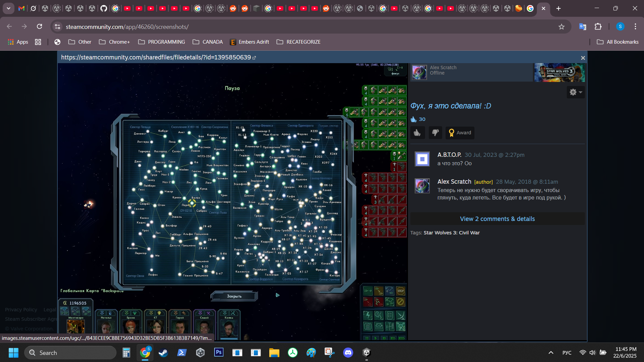This screenshot has height=362, width=644.
Task: Open the RECATEGORIZE bookmarks folder
Action: point(298,42)
